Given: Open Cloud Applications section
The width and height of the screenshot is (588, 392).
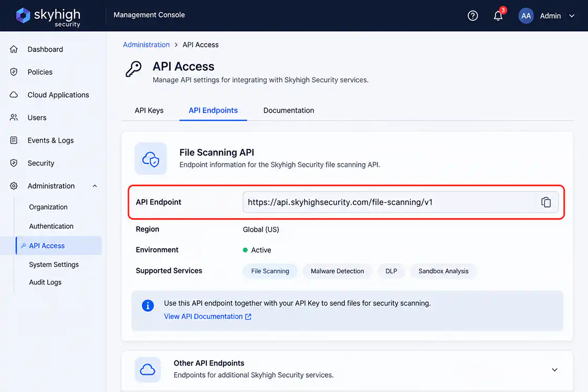Looking at the screenshot, I should coord(58,95).
